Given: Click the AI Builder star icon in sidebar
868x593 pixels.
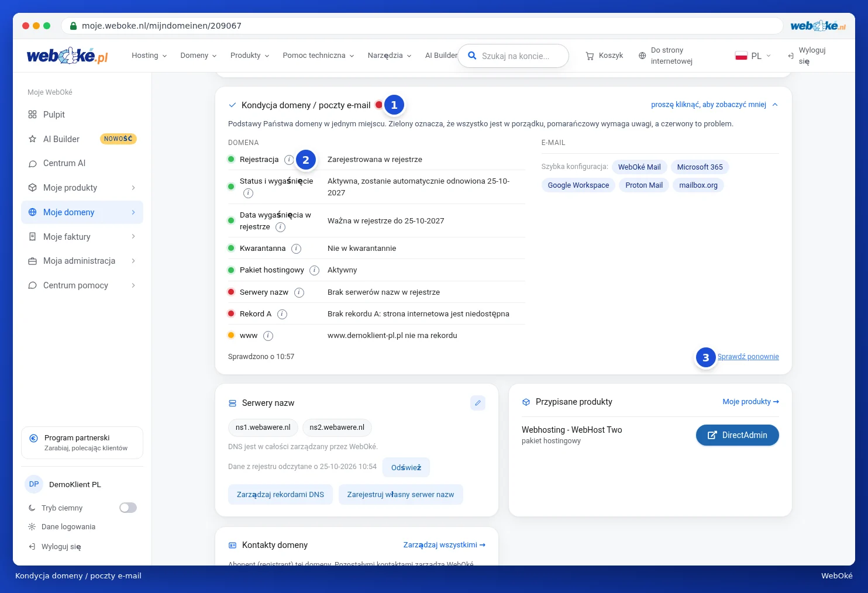Looking at the screenshot, I should point(32,139).
